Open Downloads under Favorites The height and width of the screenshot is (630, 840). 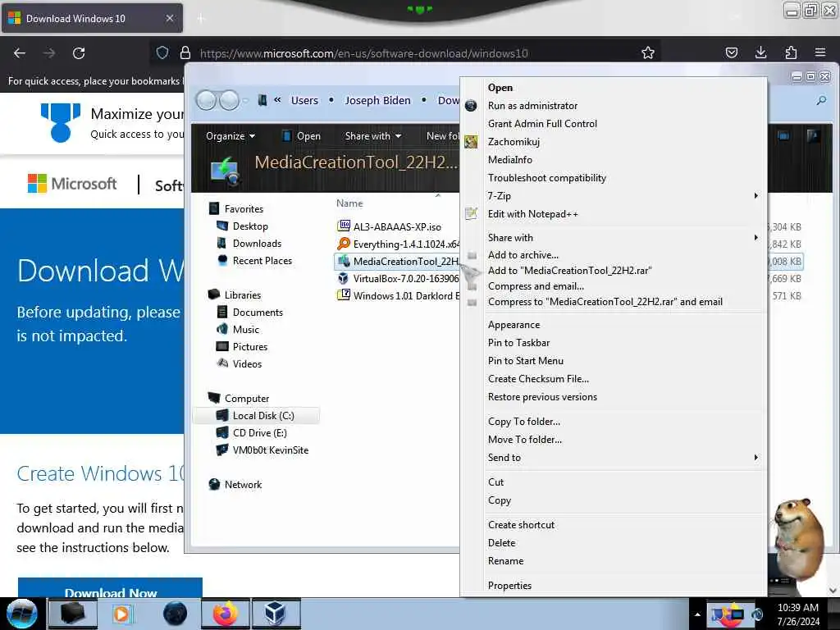(x=257, y=243)
